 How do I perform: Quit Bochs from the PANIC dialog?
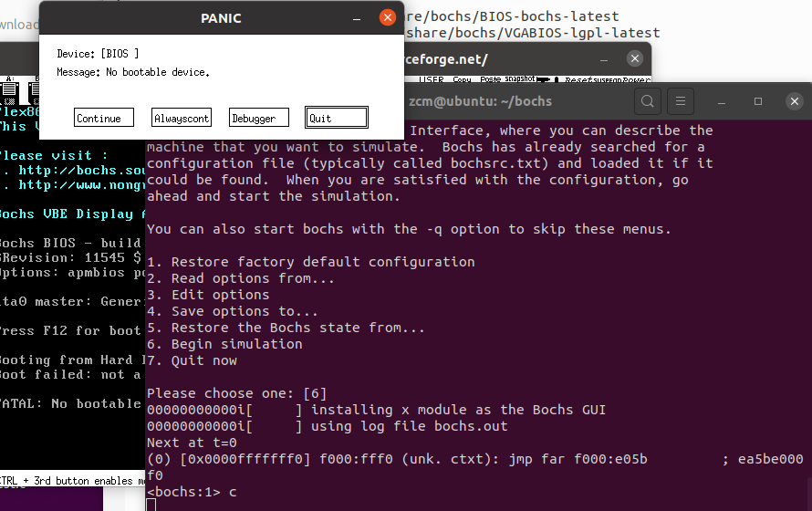337,118
